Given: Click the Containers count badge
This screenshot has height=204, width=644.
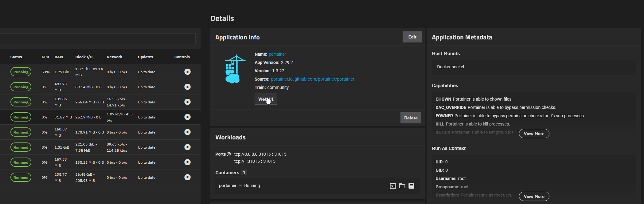Looking at the screenshot, I should point(244,173).
